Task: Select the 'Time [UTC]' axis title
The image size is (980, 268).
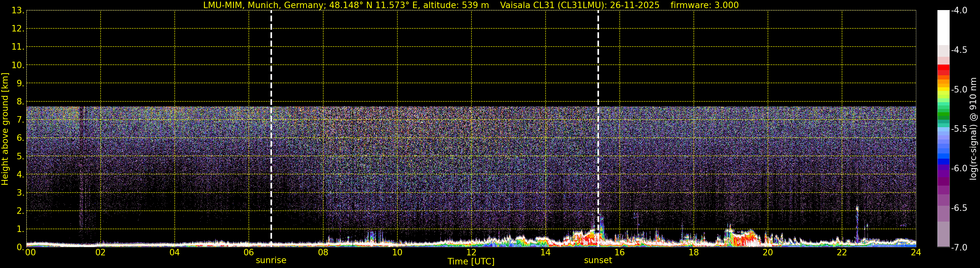Action: [x=471, y=262]
